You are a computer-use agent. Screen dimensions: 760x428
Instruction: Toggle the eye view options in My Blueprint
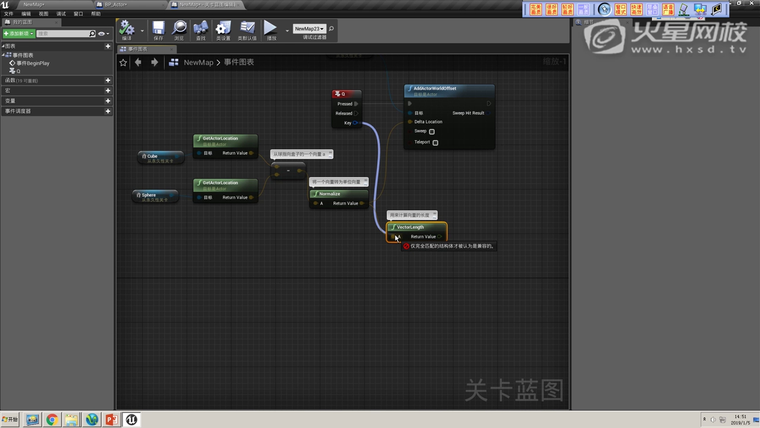(102, 33)
